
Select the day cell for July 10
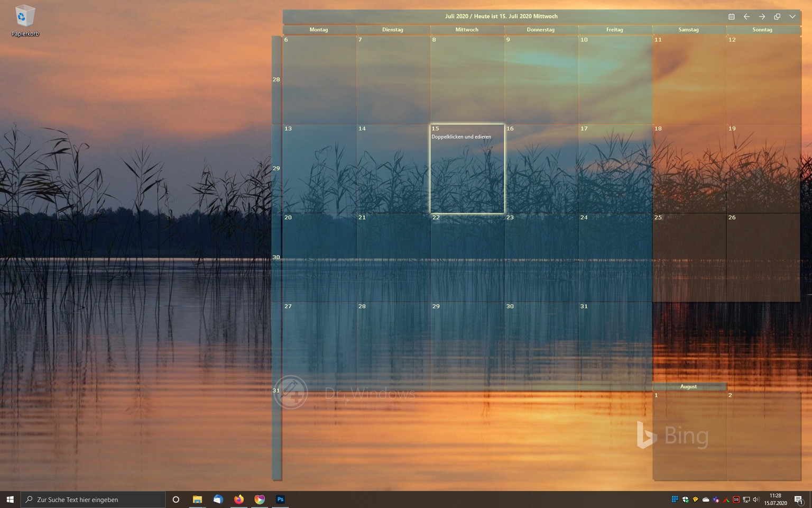tap(615, 80)
